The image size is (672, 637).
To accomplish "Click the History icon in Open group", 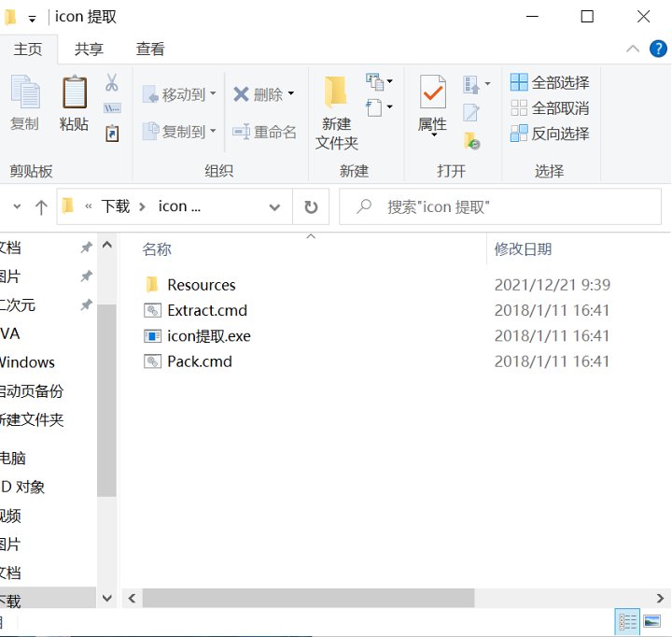I will [x=472, y=141].
